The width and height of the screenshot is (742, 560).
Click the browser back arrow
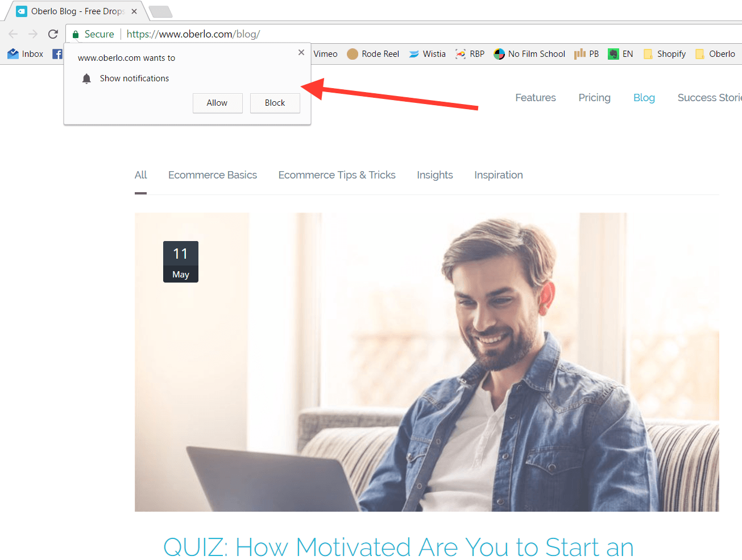13,34
